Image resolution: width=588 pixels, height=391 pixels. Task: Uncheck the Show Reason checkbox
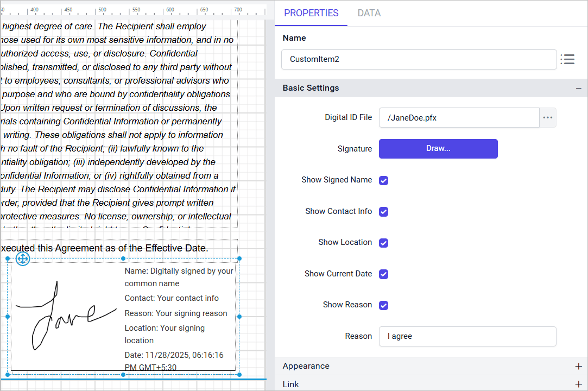[383, 305]
